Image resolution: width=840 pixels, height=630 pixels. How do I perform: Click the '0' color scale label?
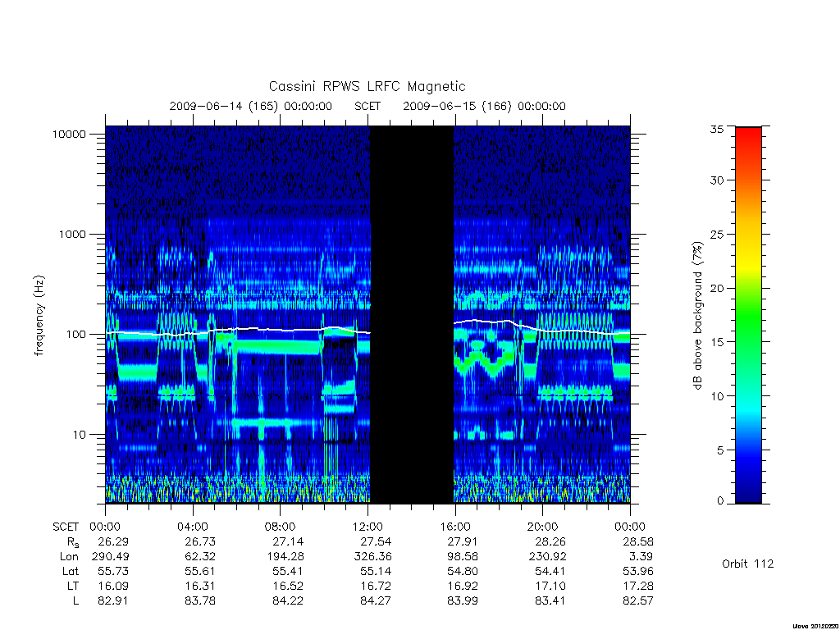click(x=719, y=501)
